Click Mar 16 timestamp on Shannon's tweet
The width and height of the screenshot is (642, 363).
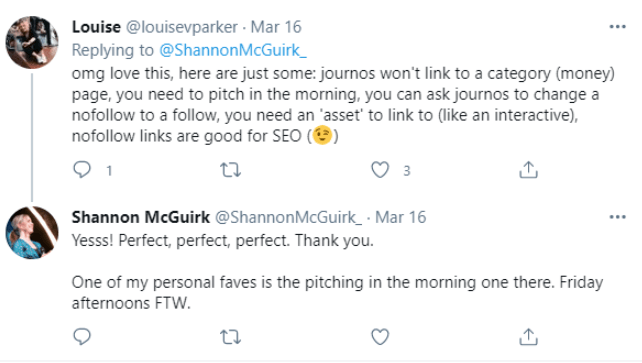(401, 217)
